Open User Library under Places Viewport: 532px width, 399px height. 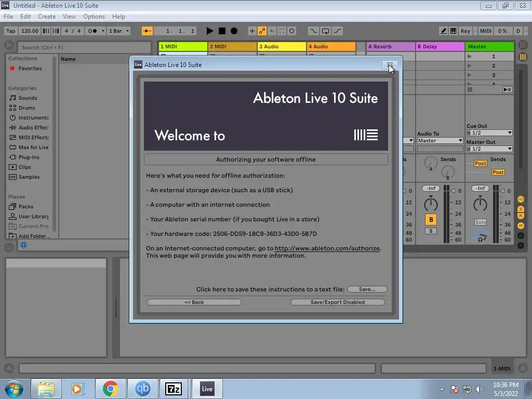(33, 216)
